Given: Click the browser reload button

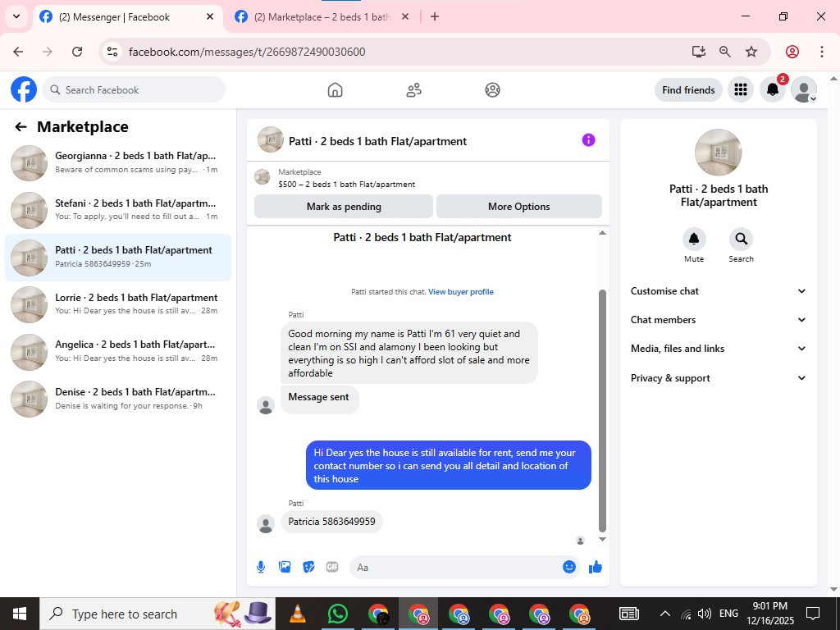Looking at the screenshot, I should coord(77,52).
